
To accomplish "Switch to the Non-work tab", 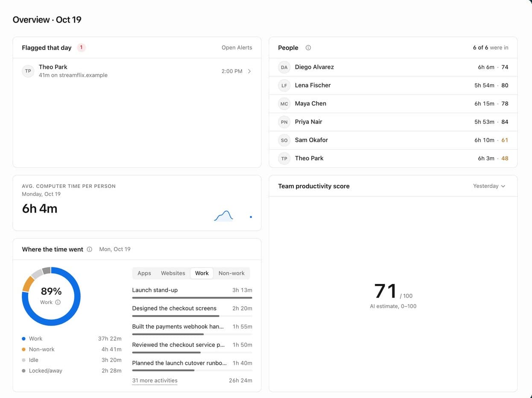I will [x=231, y=273].
